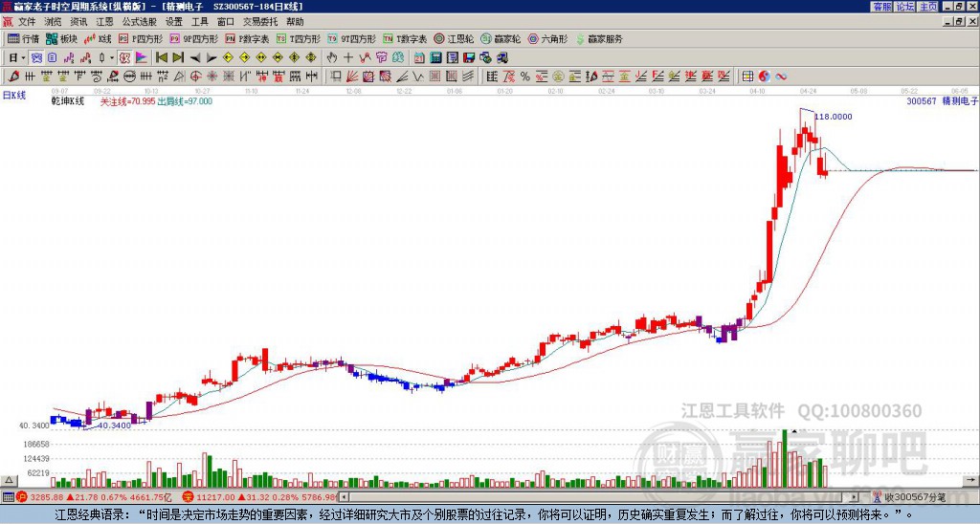Viewport: 980px width, 524px height.
Task: Click the horizontal scrollbar right arrow
Action: [855, 497]
